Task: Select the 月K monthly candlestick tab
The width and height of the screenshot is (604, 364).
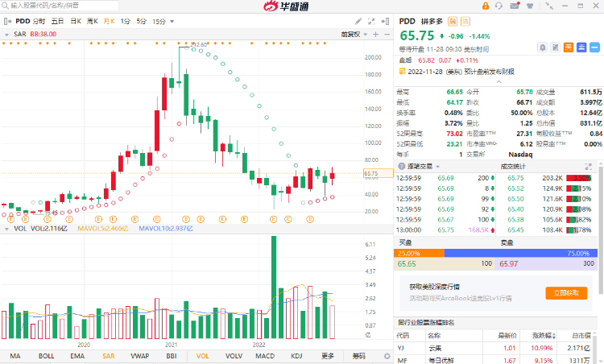Action: 109,21
